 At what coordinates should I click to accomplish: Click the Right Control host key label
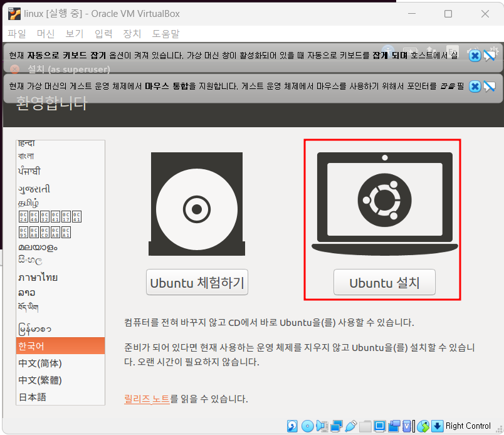(x=468, y=426)
